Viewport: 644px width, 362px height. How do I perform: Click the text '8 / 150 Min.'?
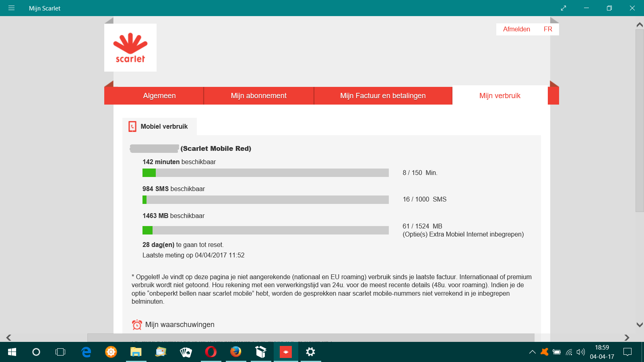(x=420, y=173)
